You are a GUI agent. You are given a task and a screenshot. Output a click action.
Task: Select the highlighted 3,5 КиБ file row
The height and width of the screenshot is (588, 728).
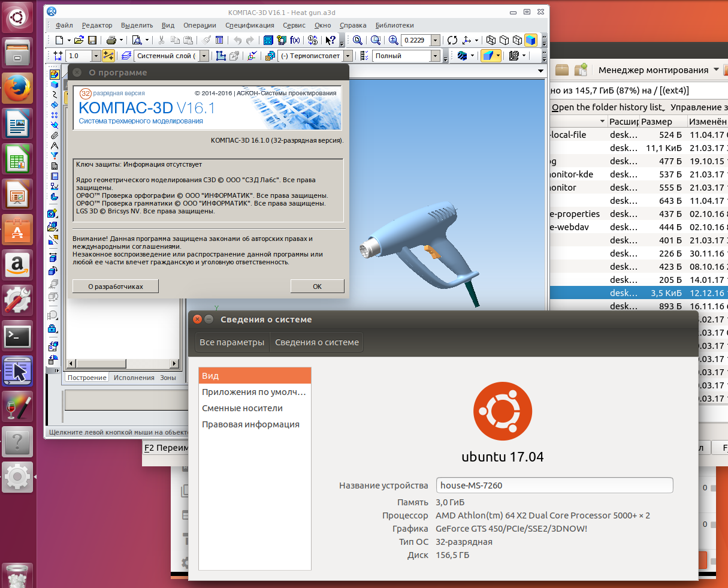click(x=638, y=293)
